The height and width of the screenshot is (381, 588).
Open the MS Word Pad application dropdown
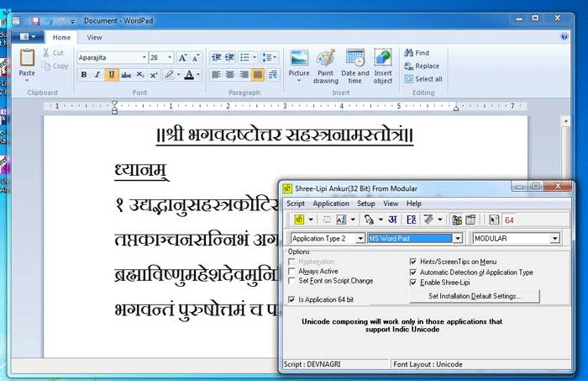458,238
